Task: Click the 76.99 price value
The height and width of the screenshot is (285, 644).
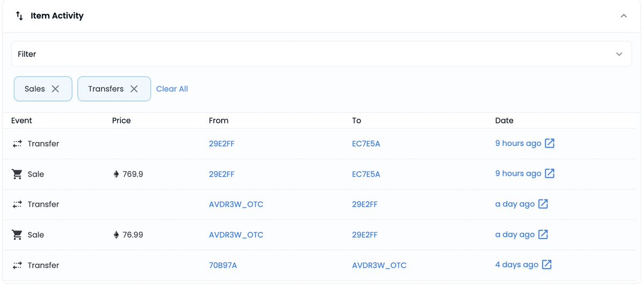Action: coord(133,235)
